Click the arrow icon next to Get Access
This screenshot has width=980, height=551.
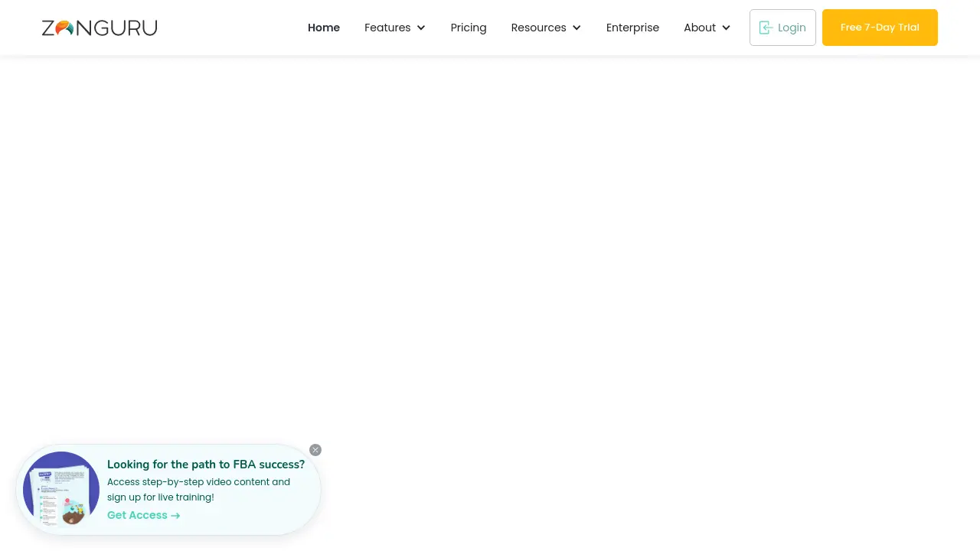click(x=175, y=515)
